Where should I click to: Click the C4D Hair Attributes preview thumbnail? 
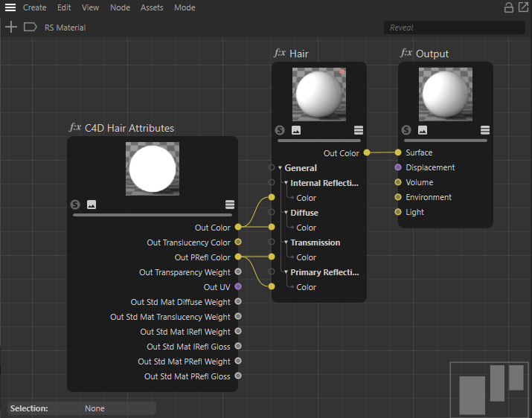pos(153,170)
